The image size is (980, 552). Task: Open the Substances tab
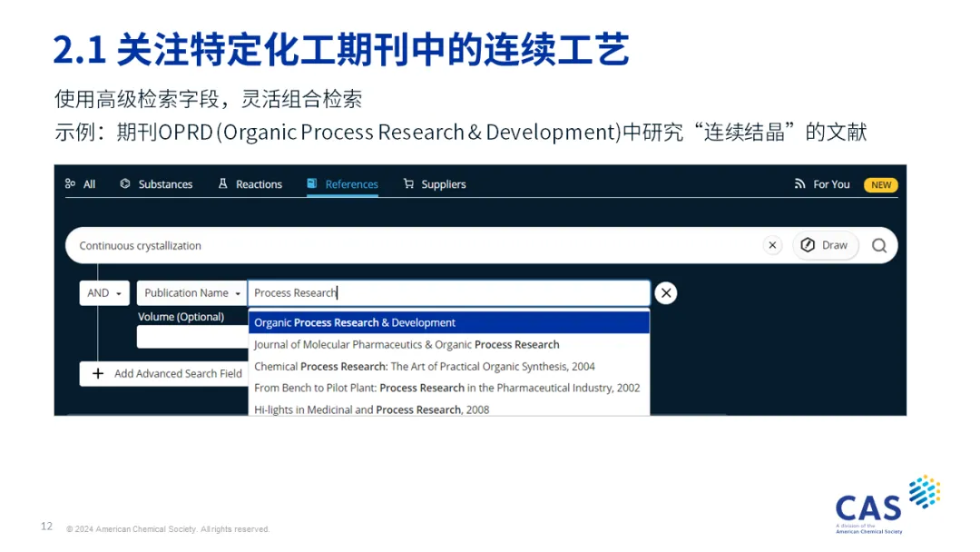point(156,184)
